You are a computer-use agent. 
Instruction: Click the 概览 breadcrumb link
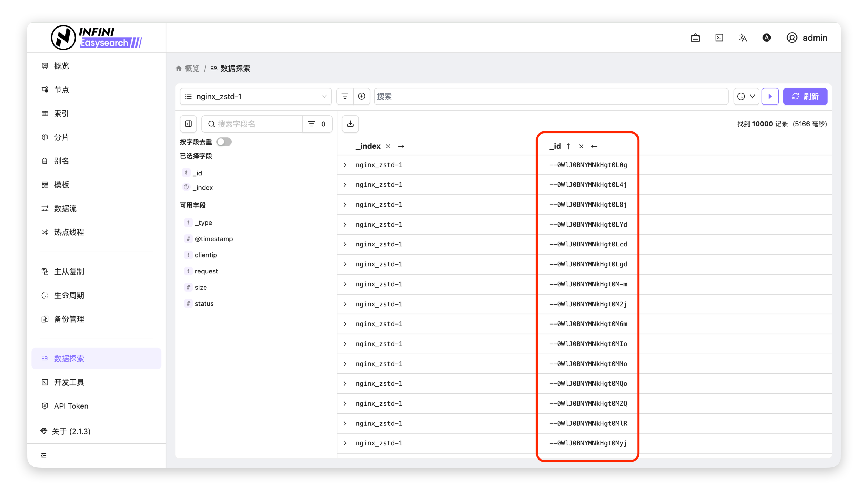pos(192,68)
